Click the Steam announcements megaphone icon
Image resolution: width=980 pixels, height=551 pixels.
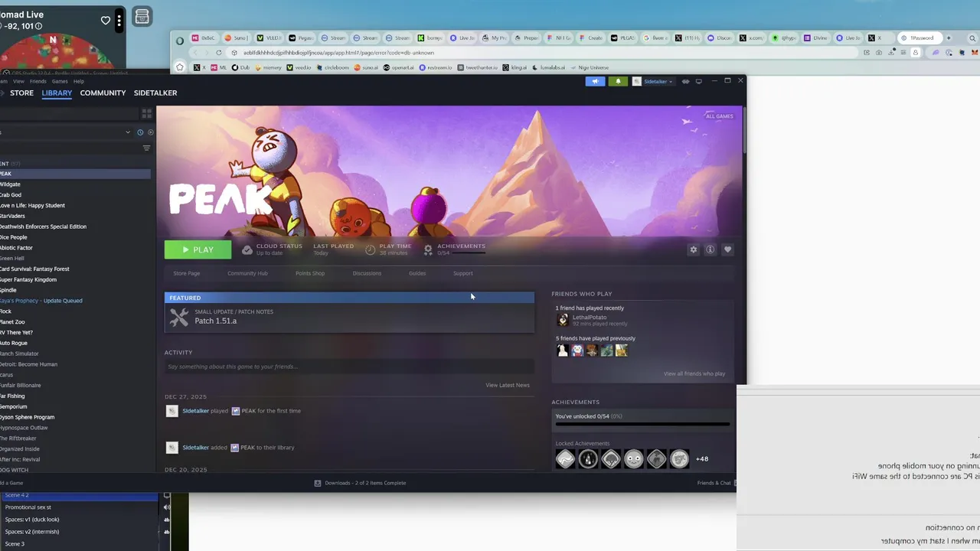point(595,81)
